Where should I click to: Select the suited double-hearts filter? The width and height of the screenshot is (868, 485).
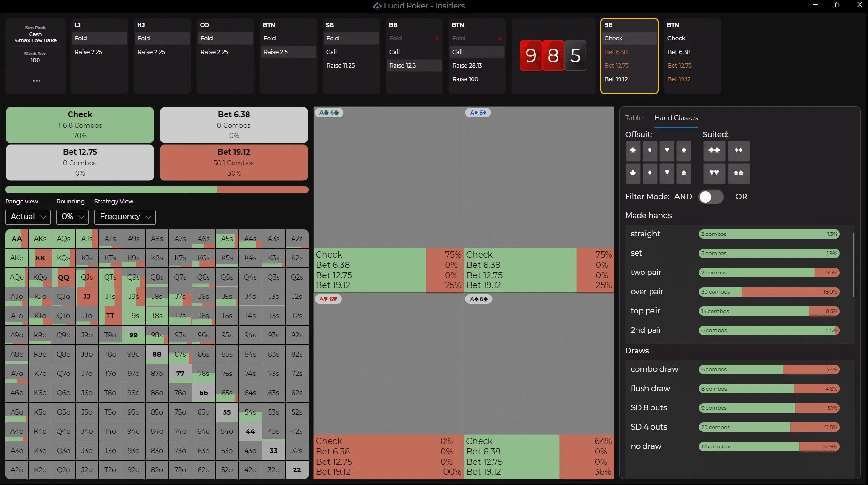pyautogui.click(x=714, y=173)
